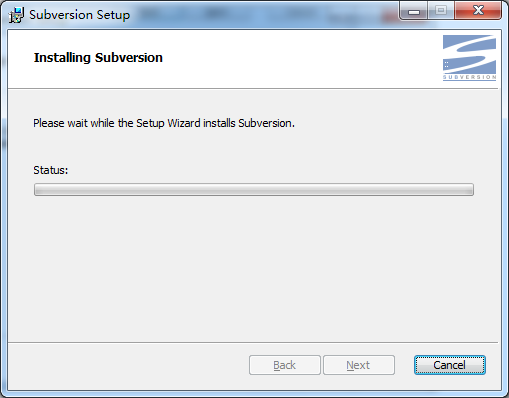Click the installation progress bar

254,189
